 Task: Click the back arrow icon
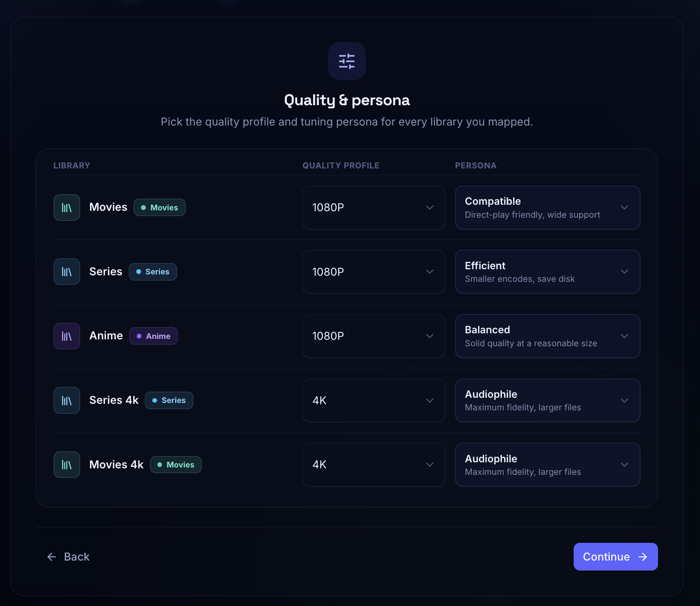(x=51, y=557)
